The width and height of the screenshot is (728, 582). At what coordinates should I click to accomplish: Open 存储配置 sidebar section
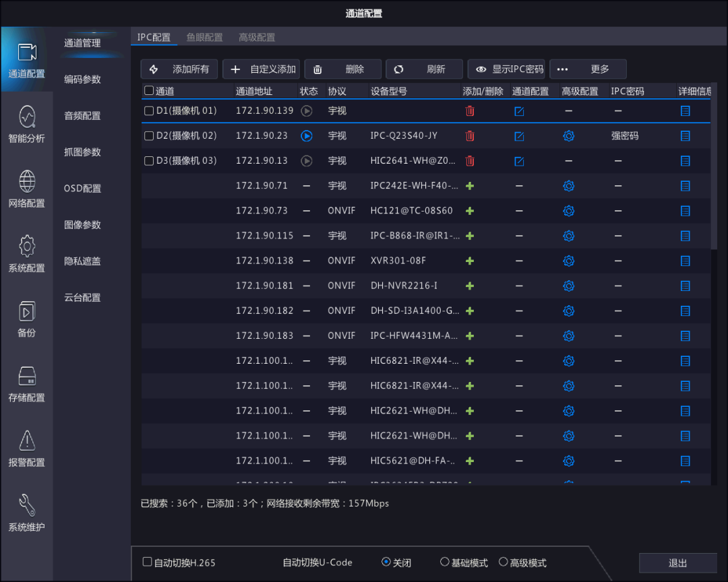pos(26,384)
